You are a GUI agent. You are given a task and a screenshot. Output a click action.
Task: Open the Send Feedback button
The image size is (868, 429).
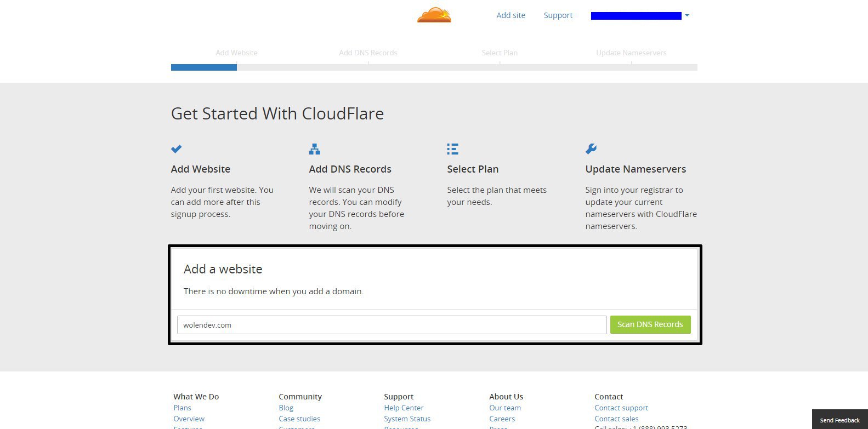tap(840, 420)
